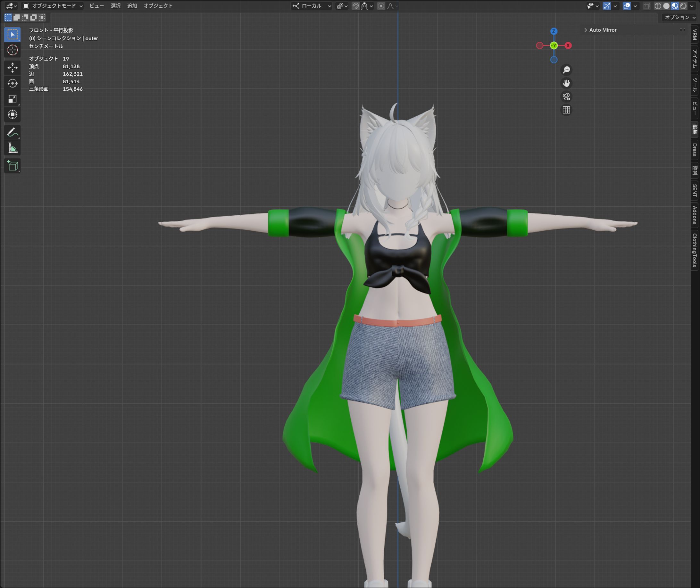Open the ローカル transform orientation dropdown
The width and height of the screenshot is (700, 588).
tap(311, 6)
